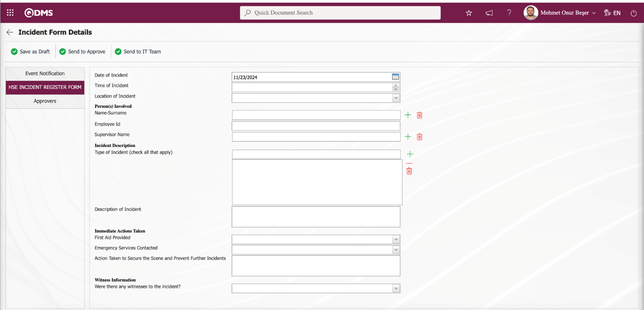Click the Person(s) Involved heading
Screen dimensions: 644x310
(113, 106)
